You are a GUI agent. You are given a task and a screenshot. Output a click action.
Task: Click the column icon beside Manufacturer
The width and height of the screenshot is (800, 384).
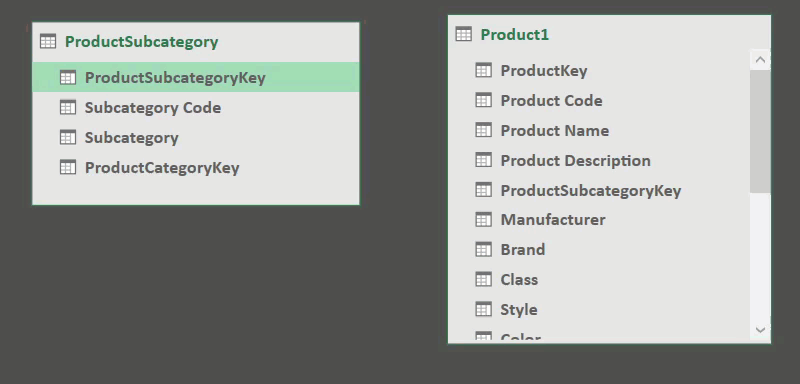(x=484, y=220)
